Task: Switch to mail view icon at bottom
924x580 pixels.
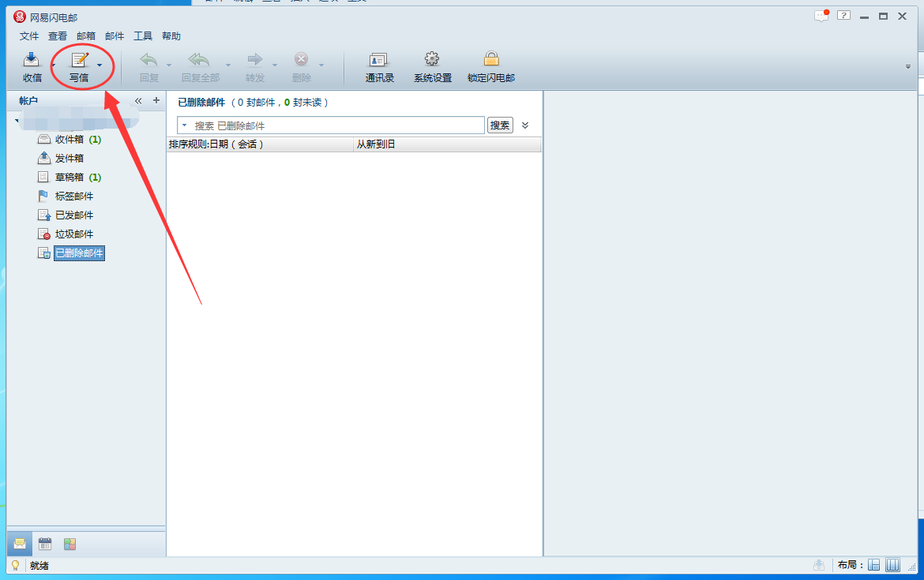Action: 20,544
